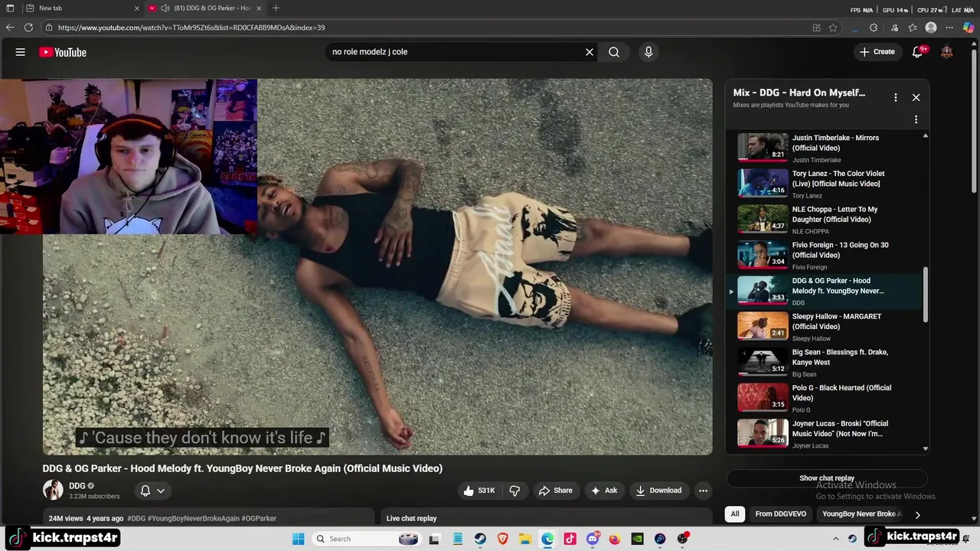Close the New tab browser tab

[137, 8]
